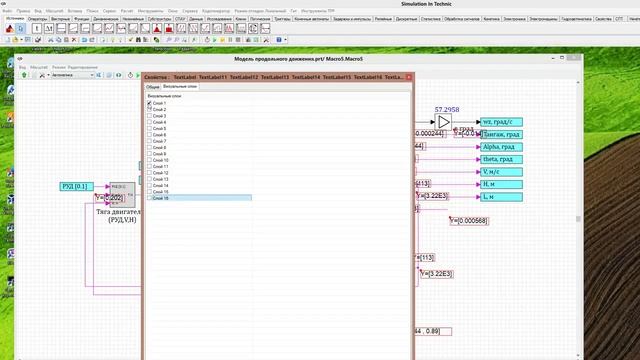
Task: Click the 'Y=[113]' value label
Action: (425, 258)
